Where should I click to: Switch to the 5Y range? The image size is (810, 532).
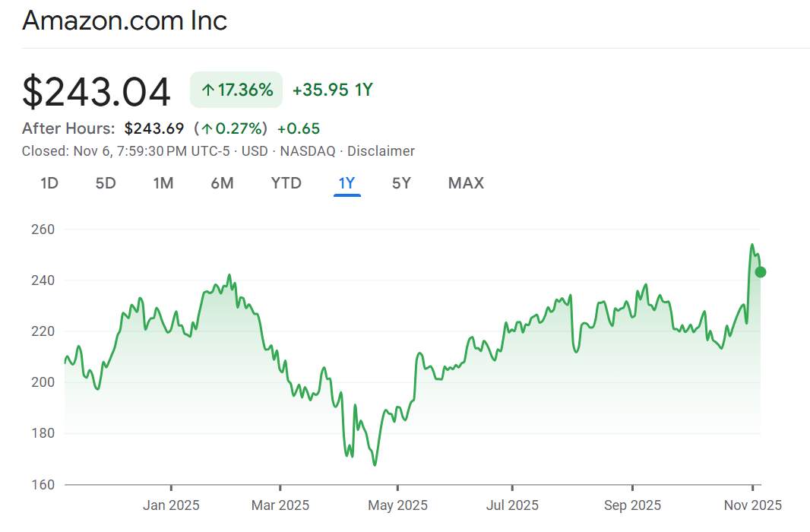pyautogui.click(x=401, y=183)
